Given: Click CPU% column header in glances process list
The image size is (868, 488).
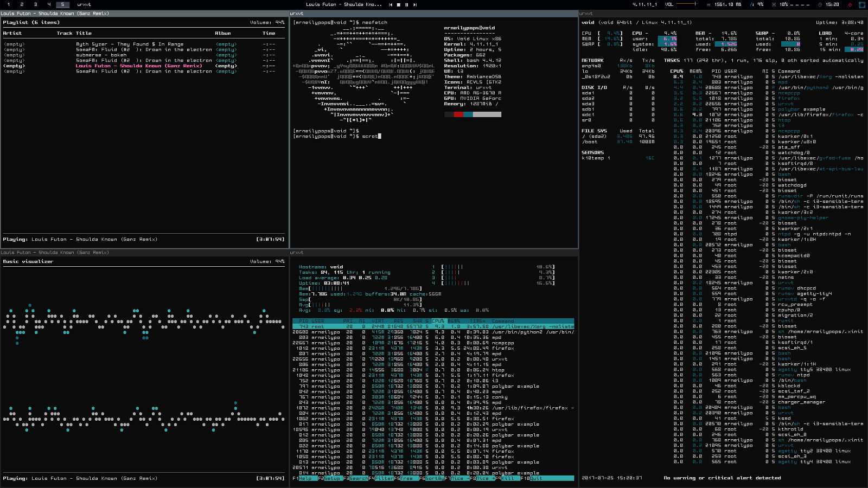Looking at the screenshot, I should [x=676, y=72].
